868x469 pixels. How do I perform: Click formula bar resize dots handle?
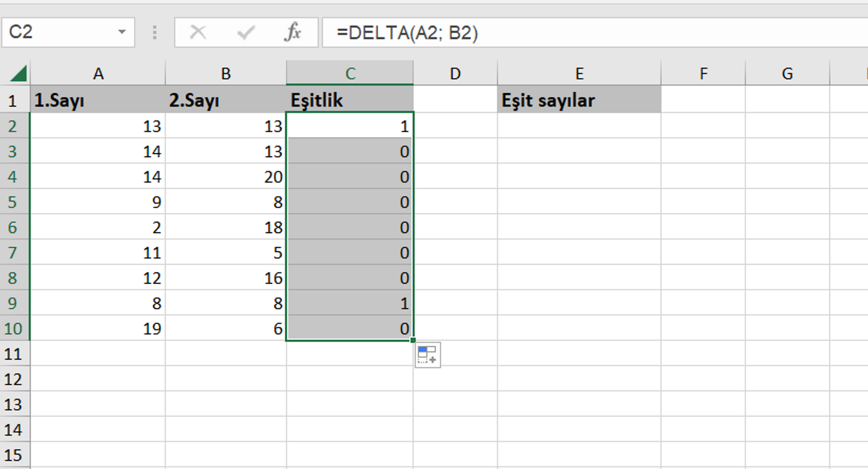[155, 32]
